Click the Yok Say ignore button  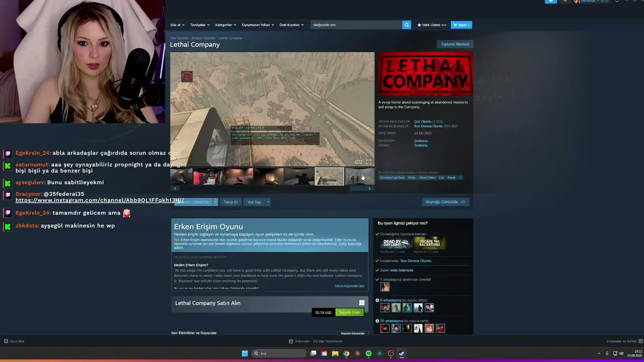tap(254, 202)
